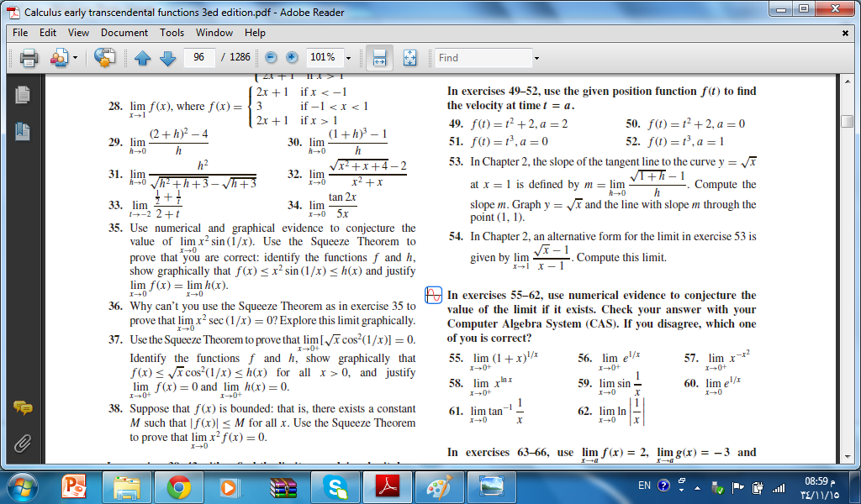The width and height of the screenshot is (861, 504).
Task: Open the View menu
Action: (x=78, y=33)
